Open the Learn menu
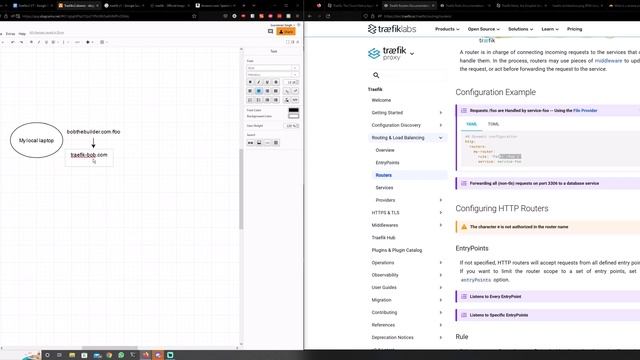This screenshot has height=360, width=640. tap(550, 29)
